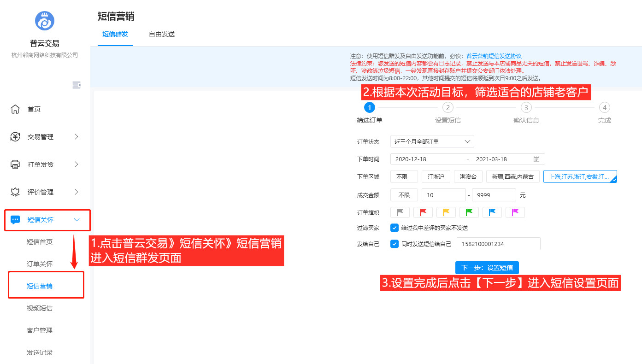The width and height of the screenshot is (642, 364).
Task: Click the 短信营销 page title
Action: [x=116, y=16]
